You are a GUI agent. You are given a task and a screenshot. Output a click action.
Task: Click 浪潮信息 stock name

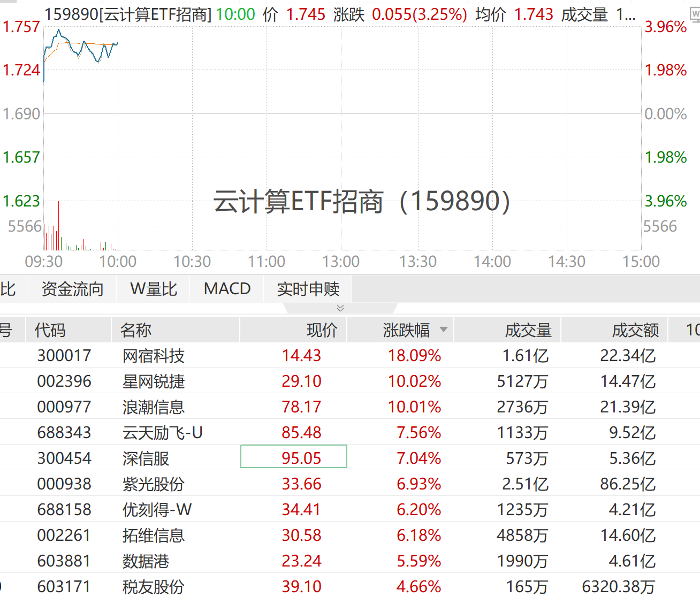click(154, 407)
